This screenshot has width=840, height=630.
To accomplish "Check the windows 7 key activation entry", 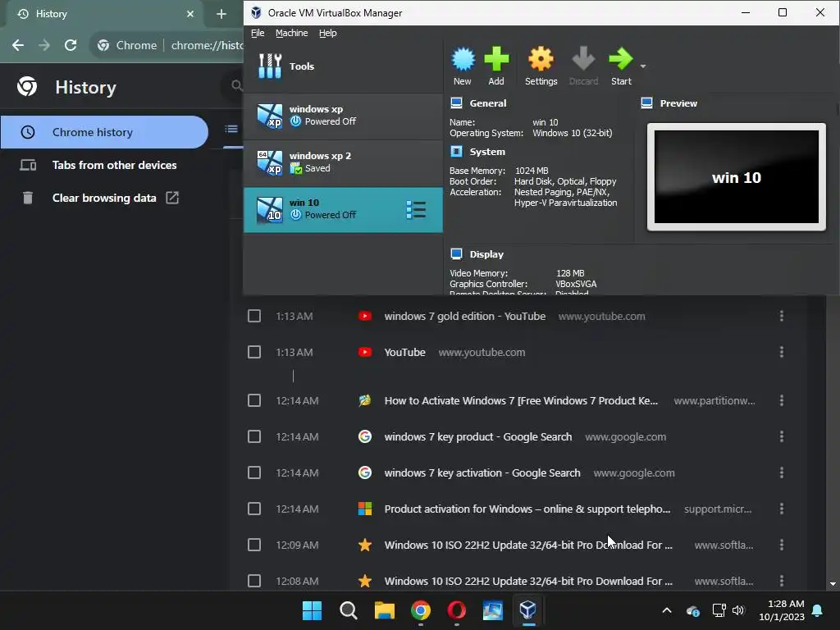I will pyautogui.click(x=254, y=472).
